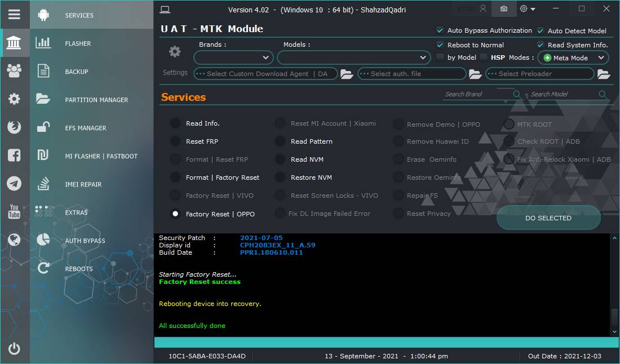Uncheck Reboot to Normal
This screenshot has width=620, height=364.
(x=440, y=45)
